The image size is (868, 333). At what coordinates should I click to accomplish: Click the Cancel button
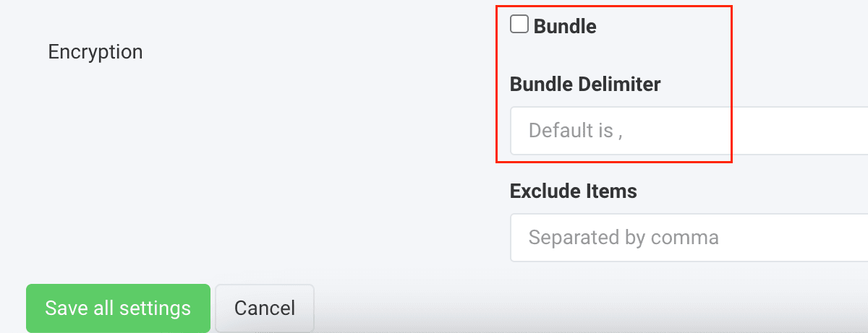point(265,308)
